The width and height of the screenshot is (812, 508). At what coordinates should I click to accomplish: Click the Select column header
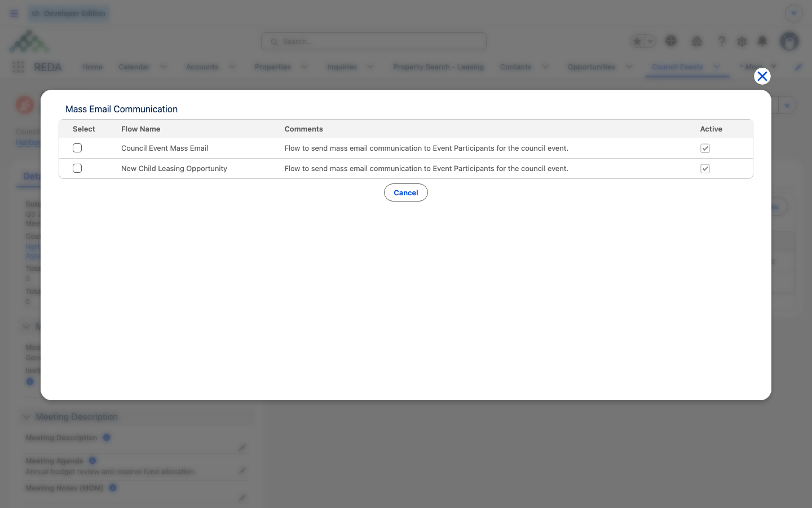pos(84,129)
